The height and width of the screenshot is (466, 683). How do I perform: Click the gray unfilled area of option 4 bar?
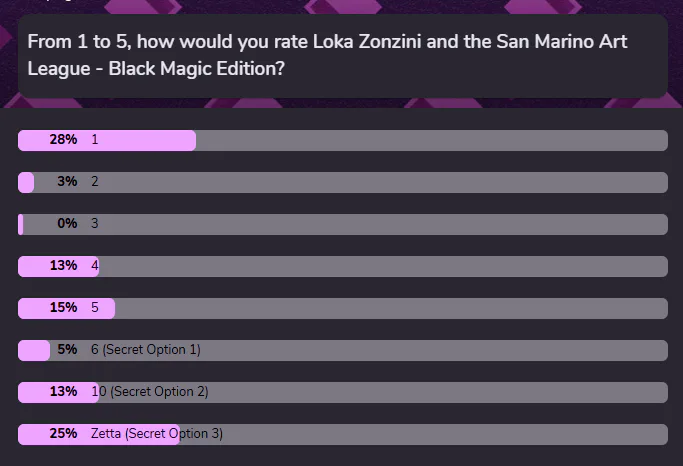[x=383, y=267]
